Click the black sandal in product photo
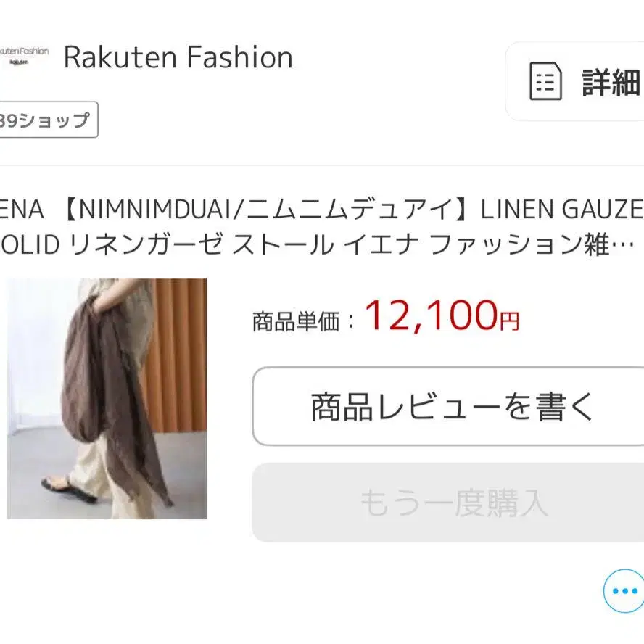The height and width of the screenshot is (644, 644). coord(69,488)
